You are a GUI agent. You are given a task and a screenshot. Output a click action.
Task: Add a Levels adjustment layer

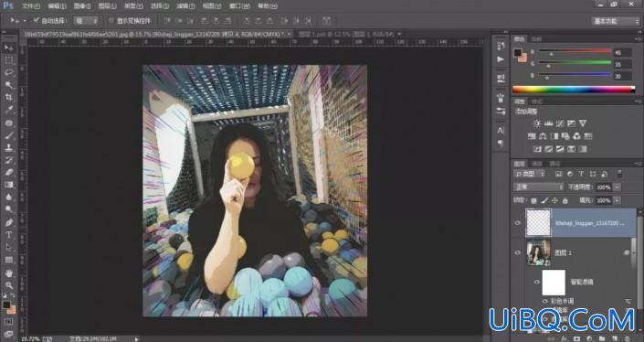coord(548,123)
